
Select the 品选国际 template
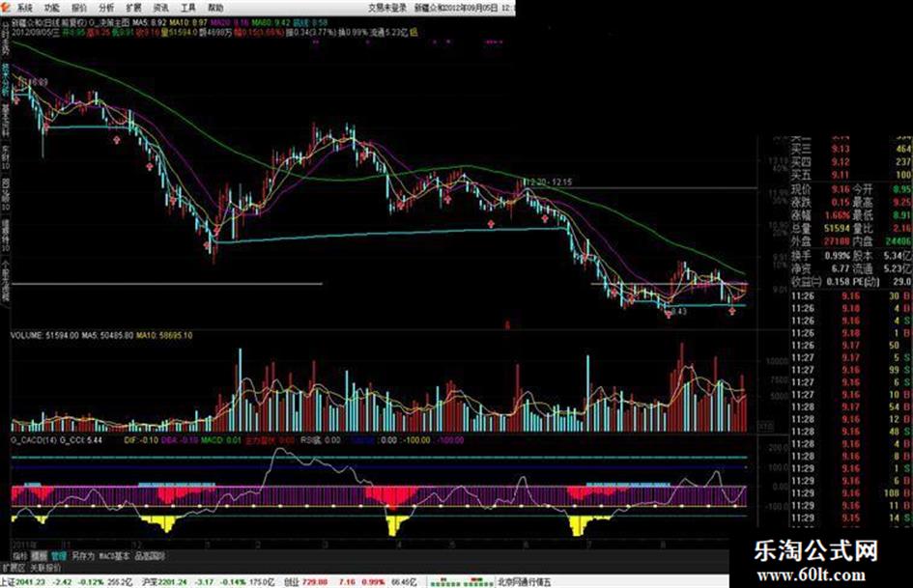(x=150, y=556)
